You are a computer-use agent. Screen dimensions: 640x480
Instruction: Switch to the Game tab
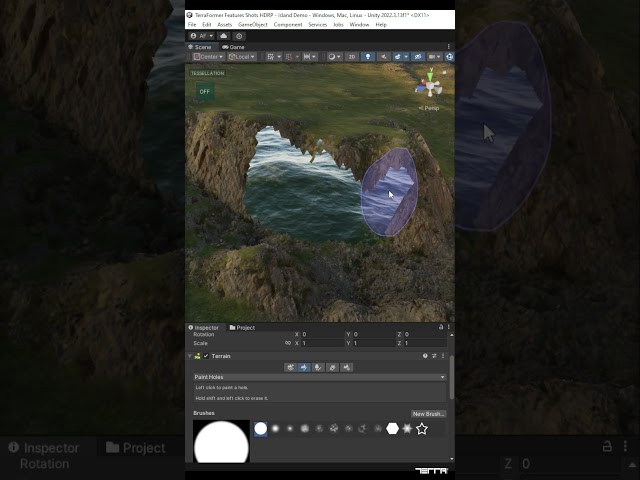point(233,47)
